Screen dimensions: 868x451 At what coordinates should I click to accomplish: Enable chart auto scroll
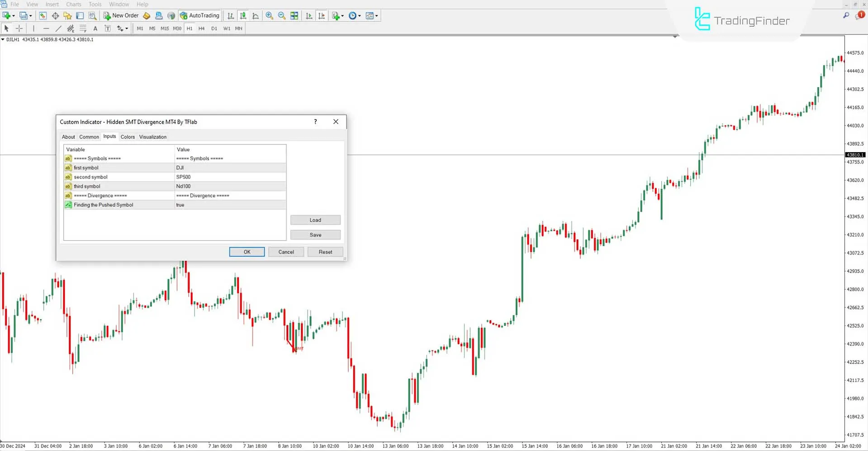tap(309, 15)
